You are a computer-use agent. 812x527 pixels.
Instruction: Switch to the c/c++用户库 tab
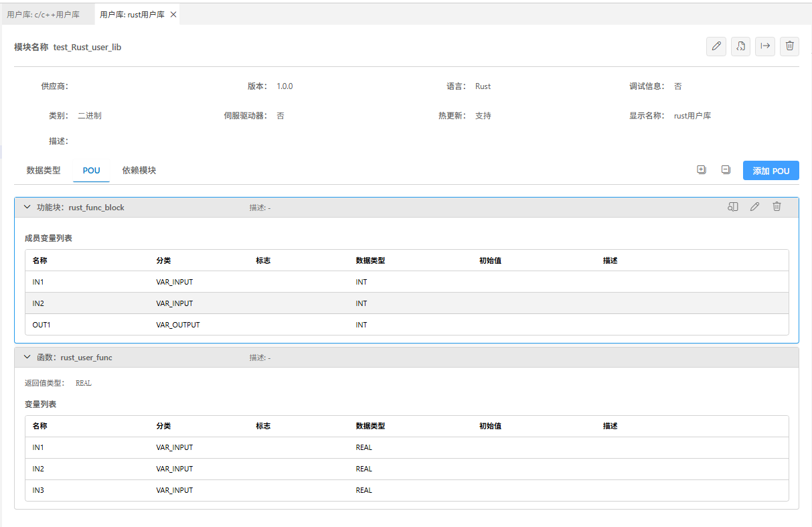click(44, 14)
